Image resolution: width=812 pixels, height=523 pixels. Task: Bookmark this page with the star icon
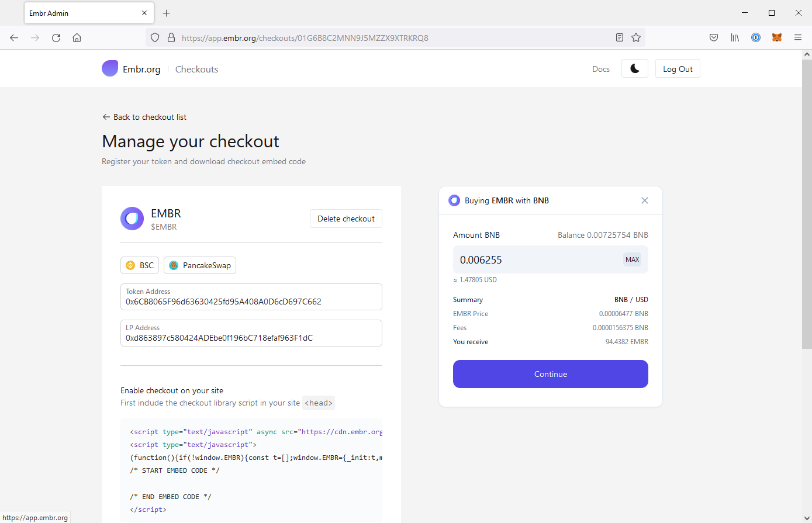click(x=636, y=38)
